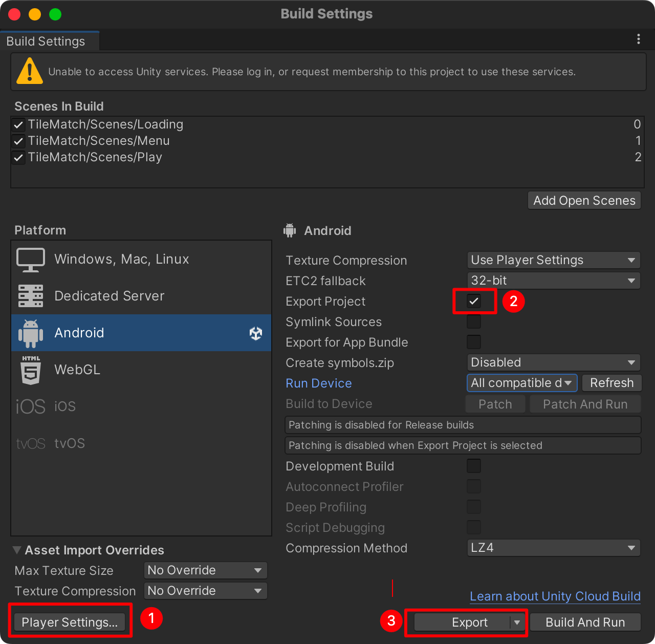Viewport: 655px width, 644px height.
Task: Click the Android icon in the settings header
Action: pos(290,230)
